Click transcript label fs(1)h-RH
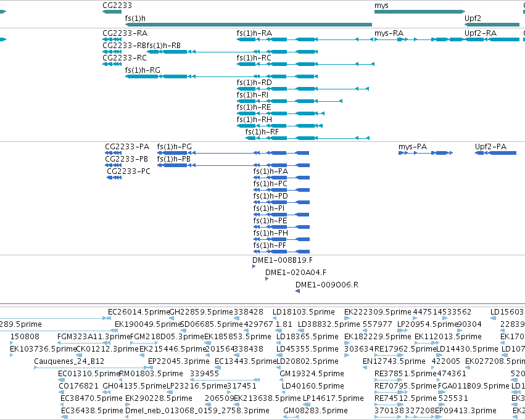Image resolution: width=525 pixels, height=420 pixels. click(x=254, y=120)
